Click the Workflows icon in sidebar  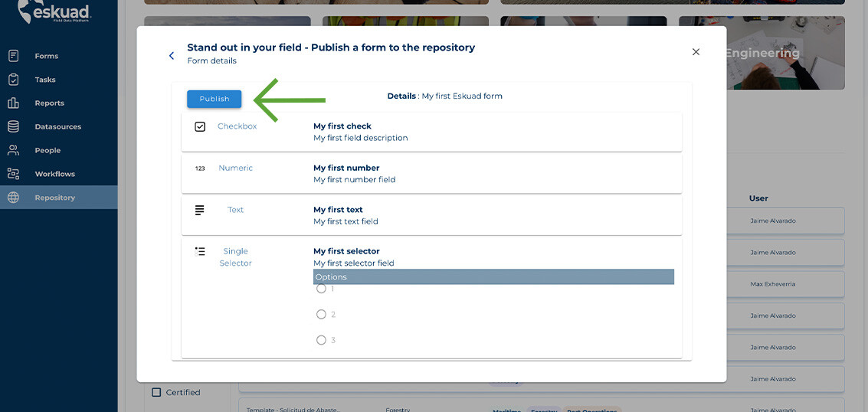(13, 174)
